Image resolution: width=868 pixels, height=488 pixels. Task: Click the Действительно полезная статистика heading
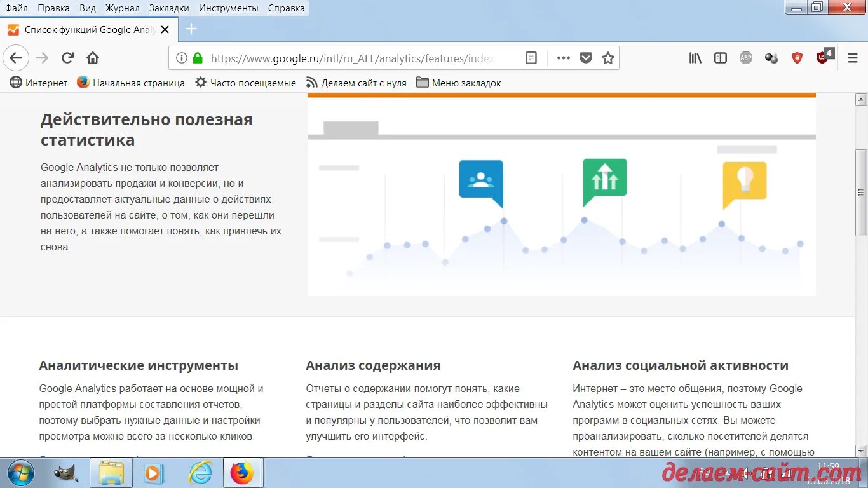[x=147, y=130]
